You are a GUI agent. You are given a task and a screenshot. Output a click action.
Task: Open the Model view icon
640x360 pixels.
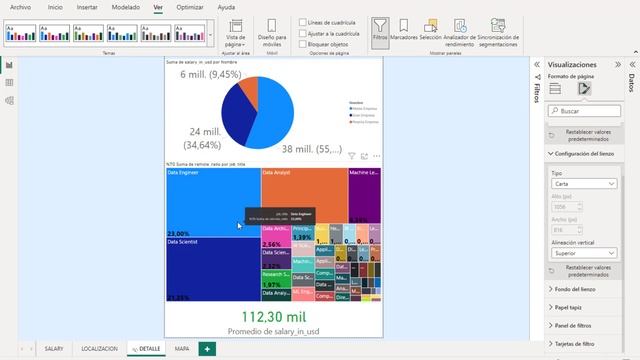(x=9, y=100)
